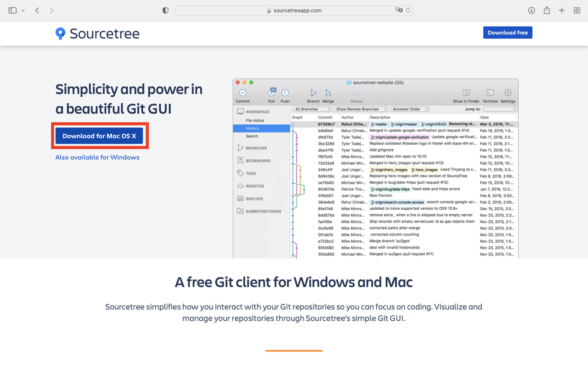Click the Description column header
Viewport: 588px width, 368px height.
pos(380,117)
